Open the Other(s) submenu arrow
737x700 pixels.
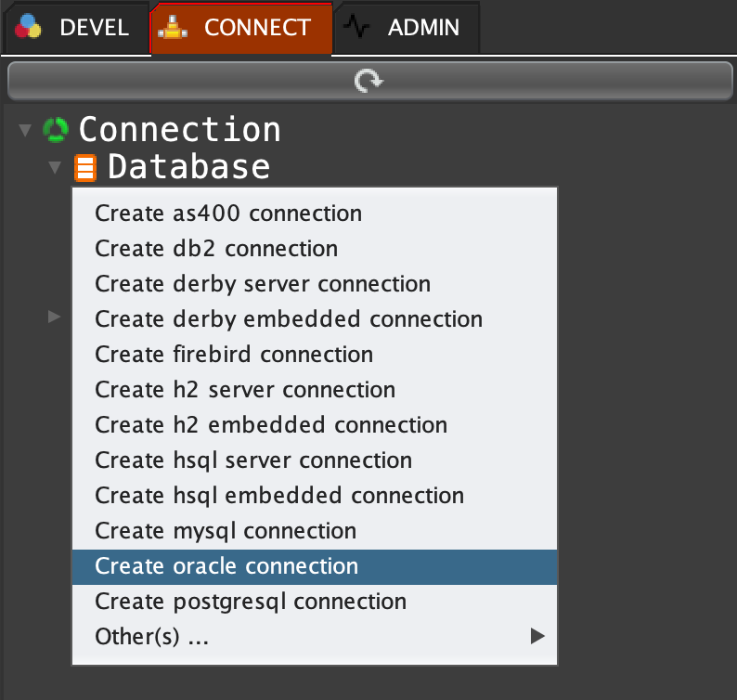tap(536, 637)
